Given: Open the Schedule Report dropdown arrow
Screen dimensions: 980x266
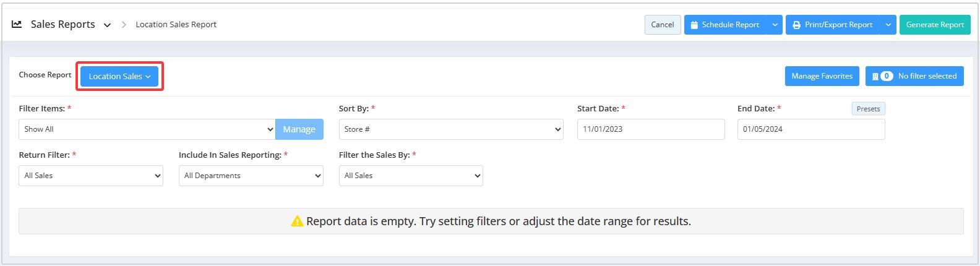Looking at the screenshot, I should click(775, 25).
